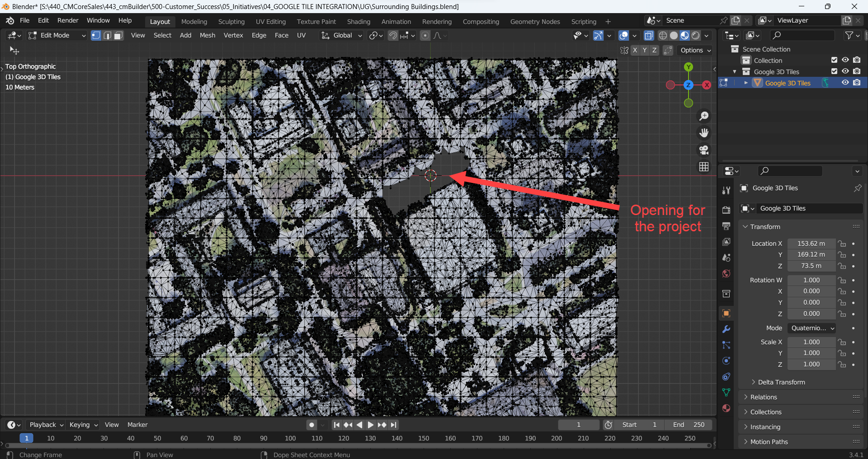Switch orthographic/perspective grid icon
868x459 pixels.
tap(704, 167)
